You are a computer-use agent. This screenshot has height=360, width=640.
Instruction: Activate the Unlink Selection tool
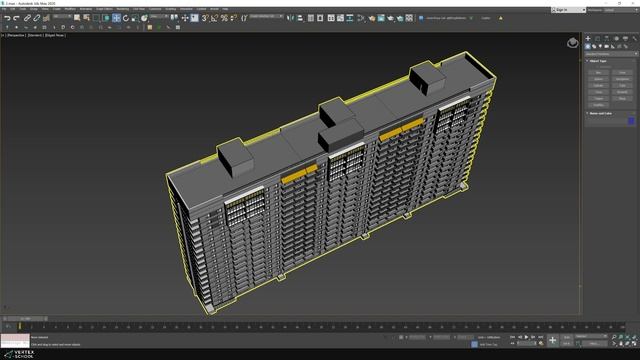[36, 18]
